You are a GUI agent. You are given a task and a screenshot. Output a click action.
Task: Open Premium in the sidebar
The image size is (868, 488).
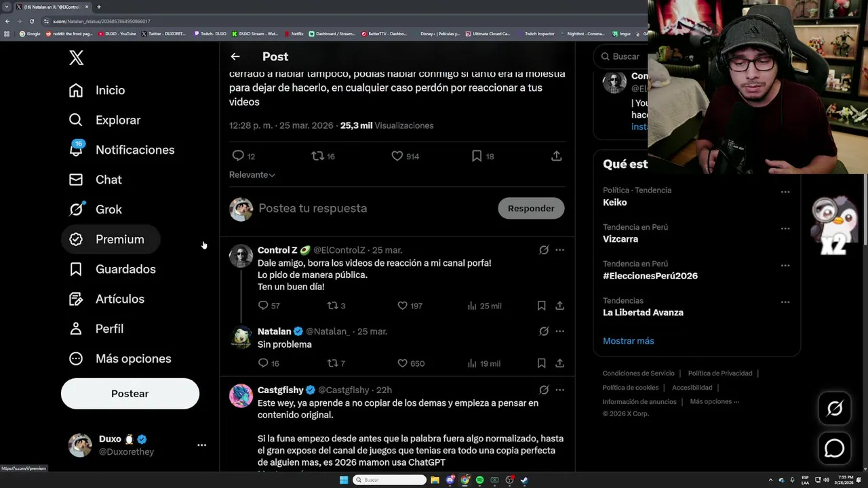point(111,239)
